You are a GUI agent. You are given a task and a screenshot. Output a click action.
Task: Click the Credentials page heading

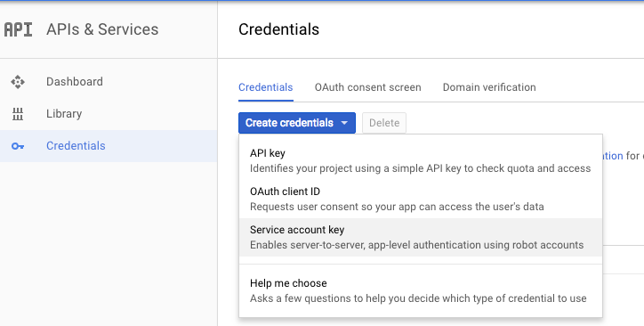279,29
